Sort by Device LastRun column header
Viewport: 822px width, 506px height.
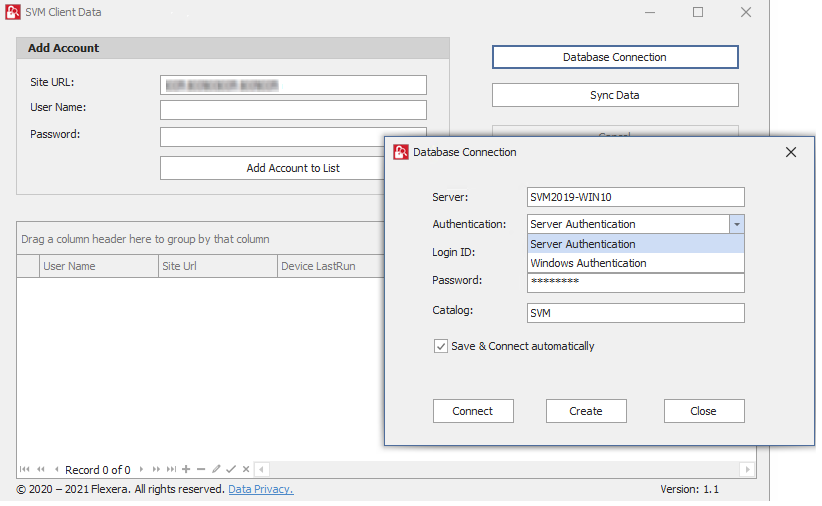[x=331, y=266]
